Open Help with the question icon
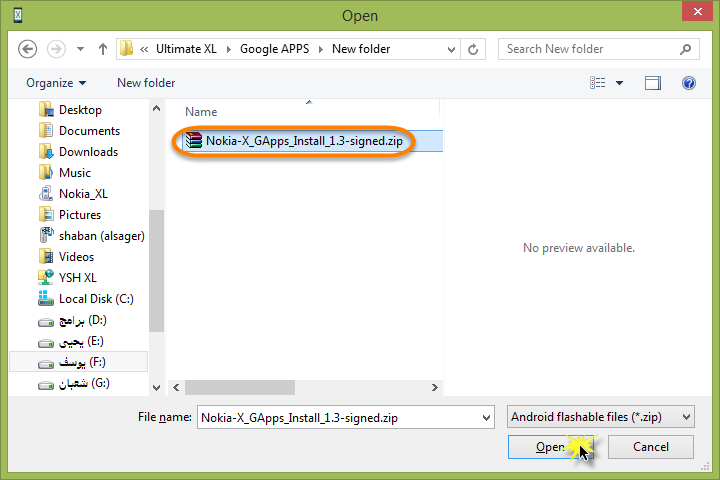The height and width of the screenshot is (480, 720). point(689,83)
